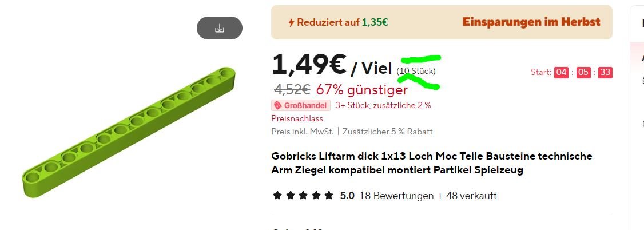Click the countdown hours box 04
The image size is (644, 230).
[561, 72]
